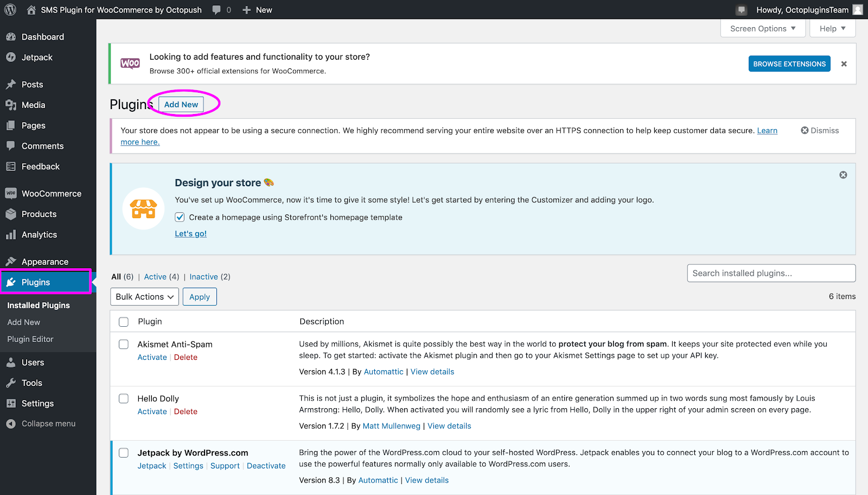Image resolution: width=868 pixels, height=495 pixels.
Task: Click the Woo logo in extensions banner
Action: click(x=130, y=64)
